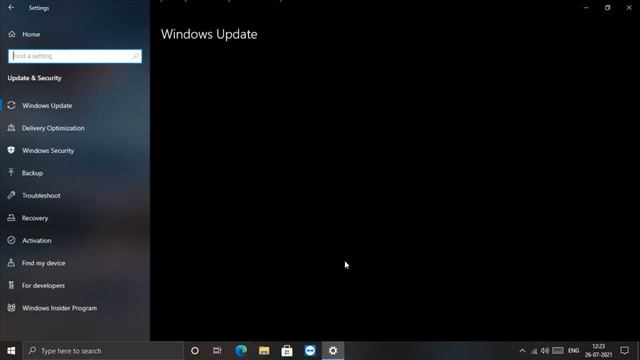Screen dimensions: 640x360
Task: Go back using the Settings back arrow
Action: point(11,8)
